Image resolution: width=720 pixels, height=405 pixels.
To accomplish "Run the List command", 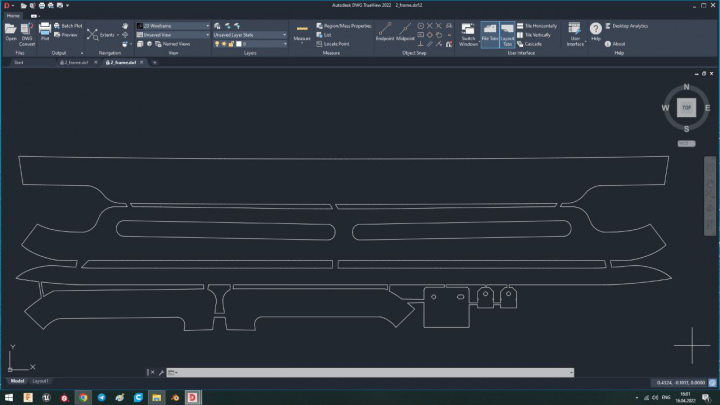I will click(x=324, y=35).
